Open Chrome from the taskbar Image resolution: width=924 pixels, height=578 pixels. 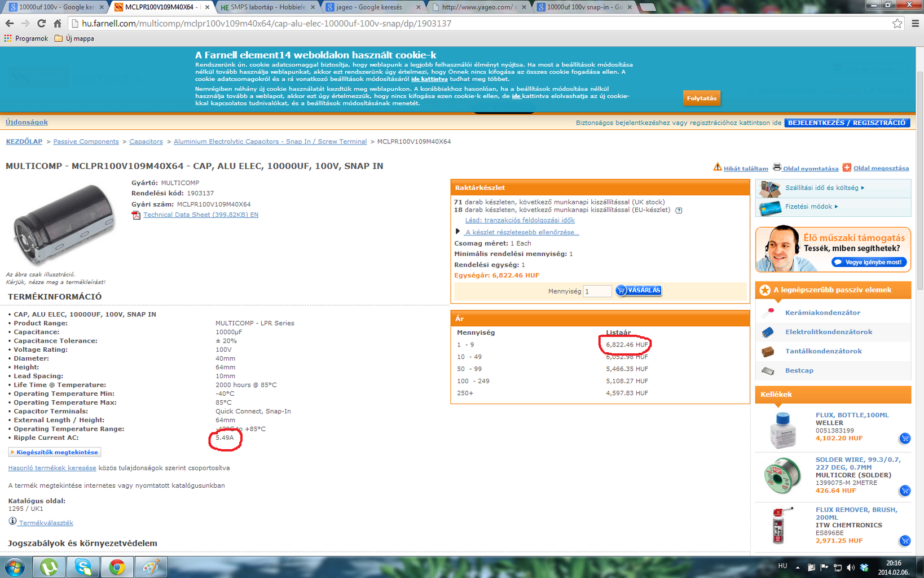[x=117, y=567]
